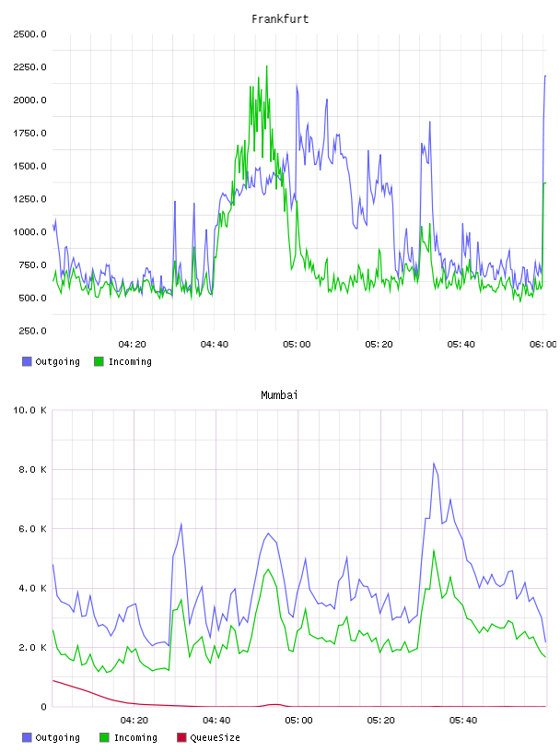This screenshot has width=560, height=752.
Task: Click the Outgoing label in Frankfurt legend
Action: tap(57, 361)
